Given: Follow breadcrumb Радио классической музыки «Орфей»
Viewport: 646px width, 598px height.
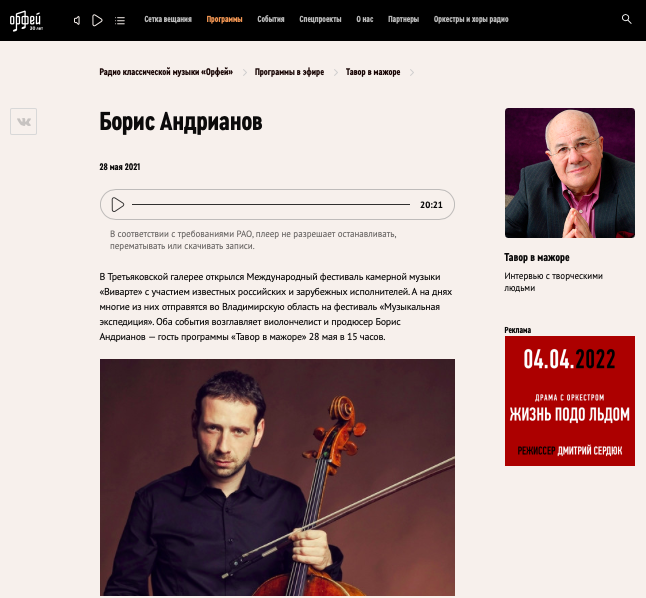Looking at the screenshot, I should pyautogui.click(x=166, y=72).
